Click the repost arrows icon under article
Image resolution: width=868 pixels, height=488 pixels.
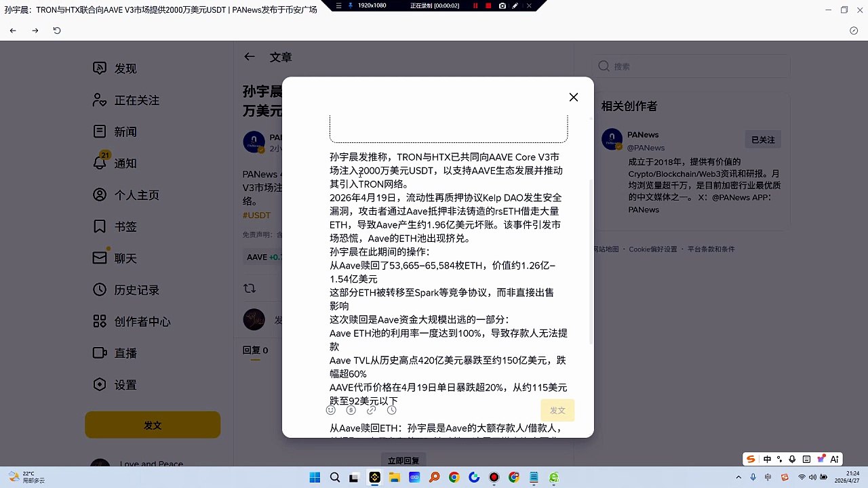click(250, 289)
